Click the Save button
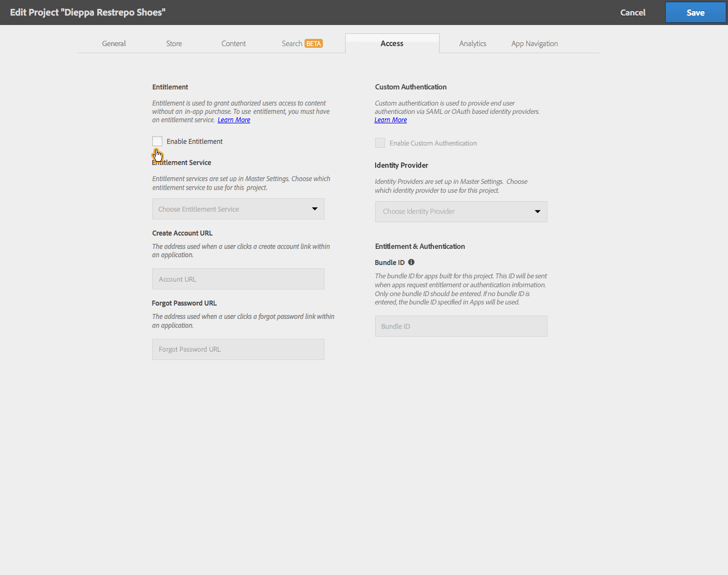Viewport: 728px width, 575px height. coord(695,12)
